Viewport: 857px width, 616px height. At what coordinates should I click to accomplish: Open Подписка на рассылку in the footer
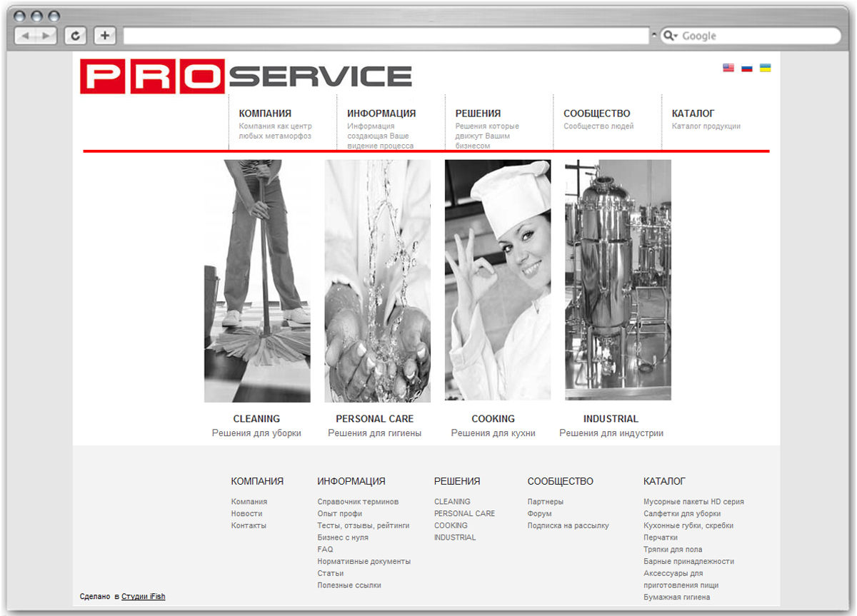pos(568,525)
